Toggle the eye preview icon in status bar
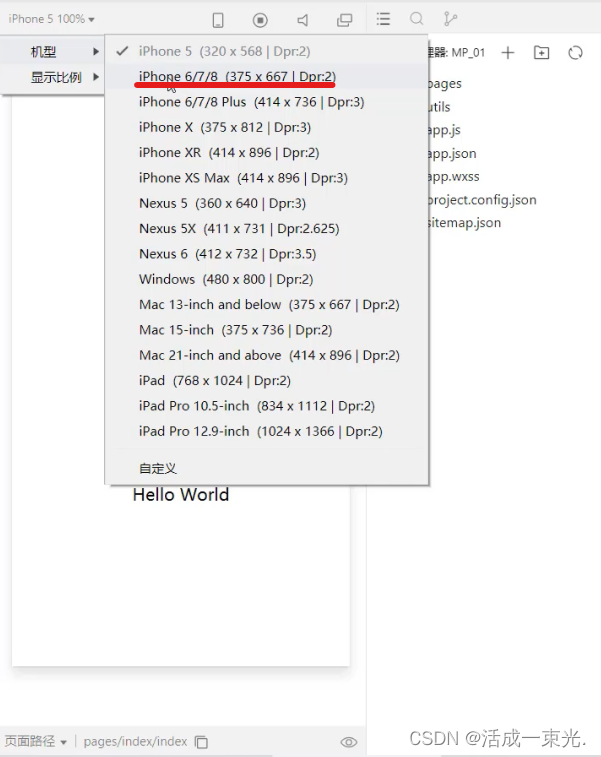Viewport: 601px width, 757px height. click(349, 742)
